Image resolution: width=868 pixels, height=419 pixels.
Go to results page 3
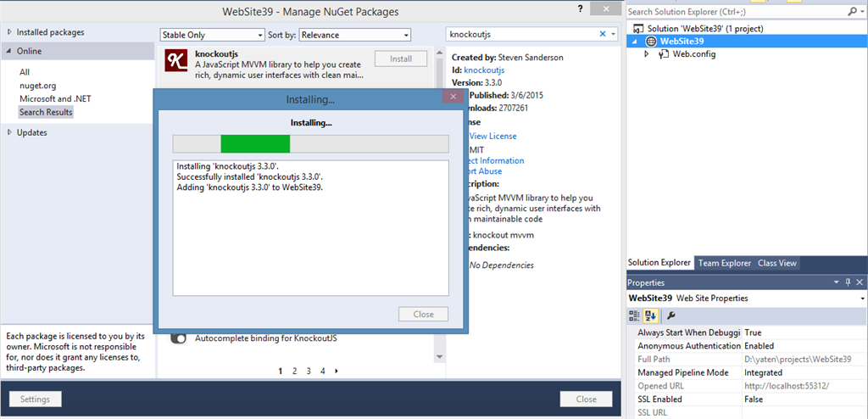click(309, 371)
